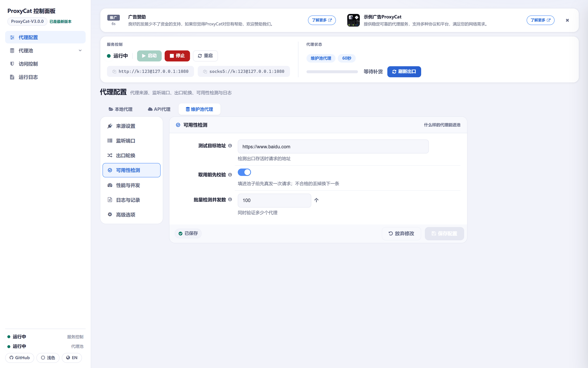Switch language with EN button
This screenshot has width=588, height=368.
72,358
